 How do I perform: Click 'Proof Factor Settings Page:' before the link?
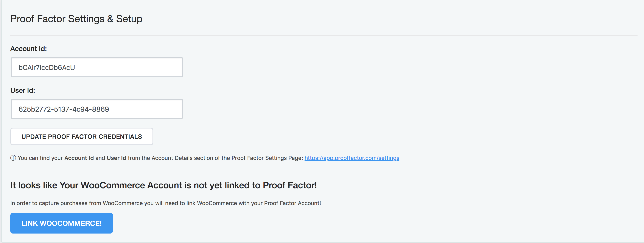pyautogui.click(x=267, y=158)
